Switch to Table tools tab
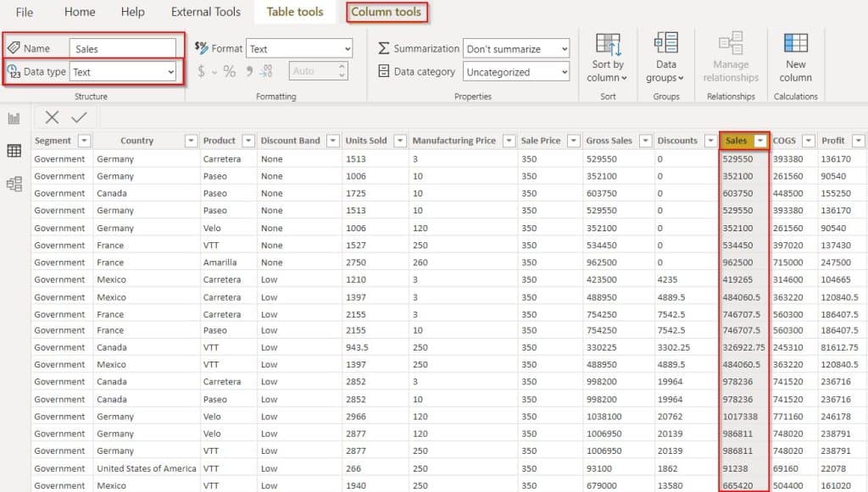 coord(294,12)
